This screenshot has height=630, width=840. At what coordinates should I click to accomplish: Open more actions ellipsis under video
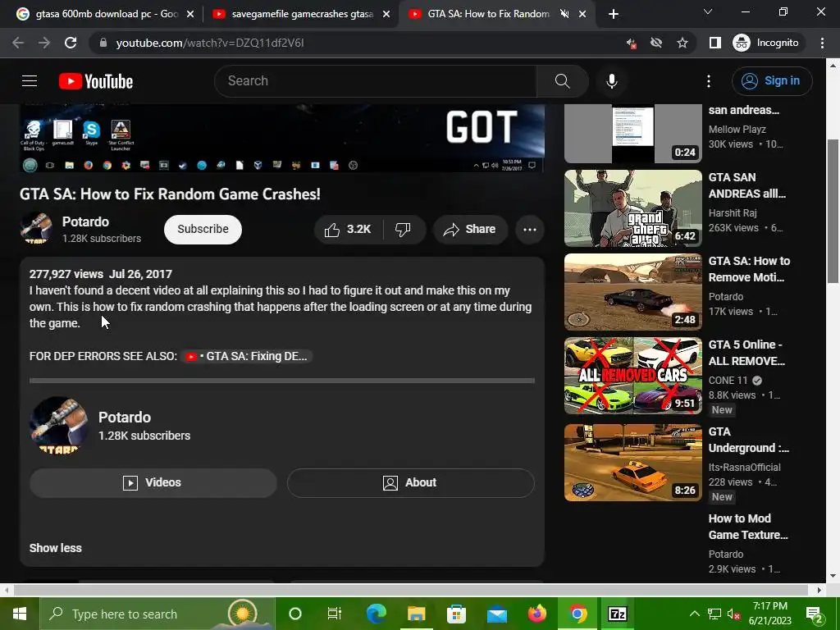click(x=529, y=230)
